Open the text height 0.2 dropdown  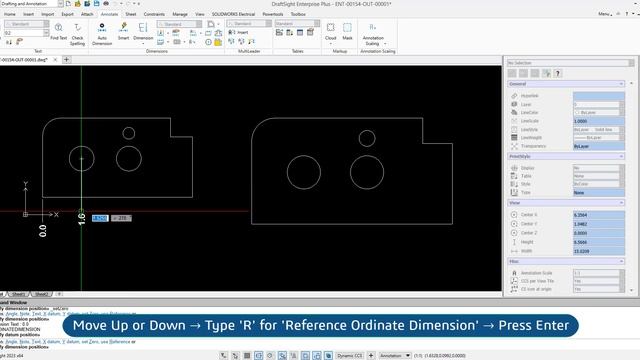46,33
